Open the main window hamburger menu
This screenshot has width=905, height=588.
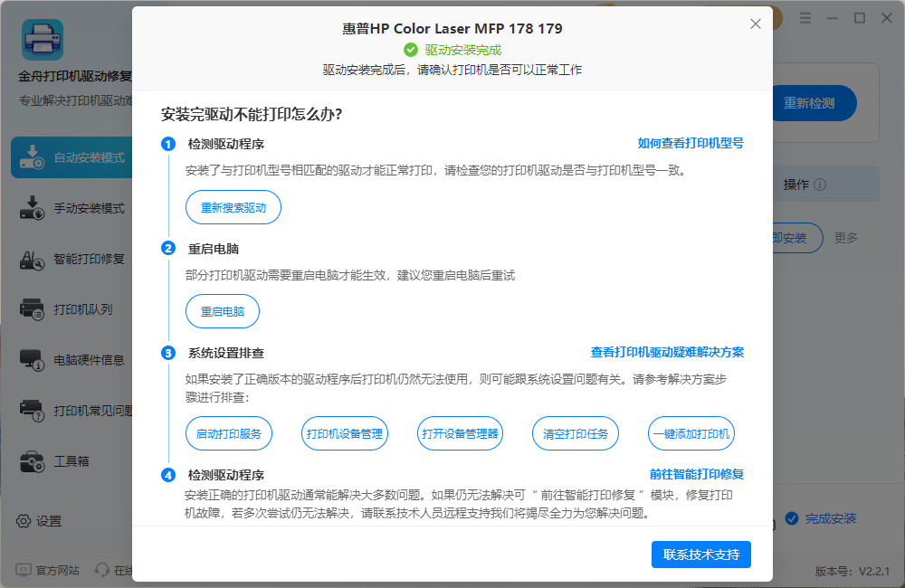click(x=805, y=18)
